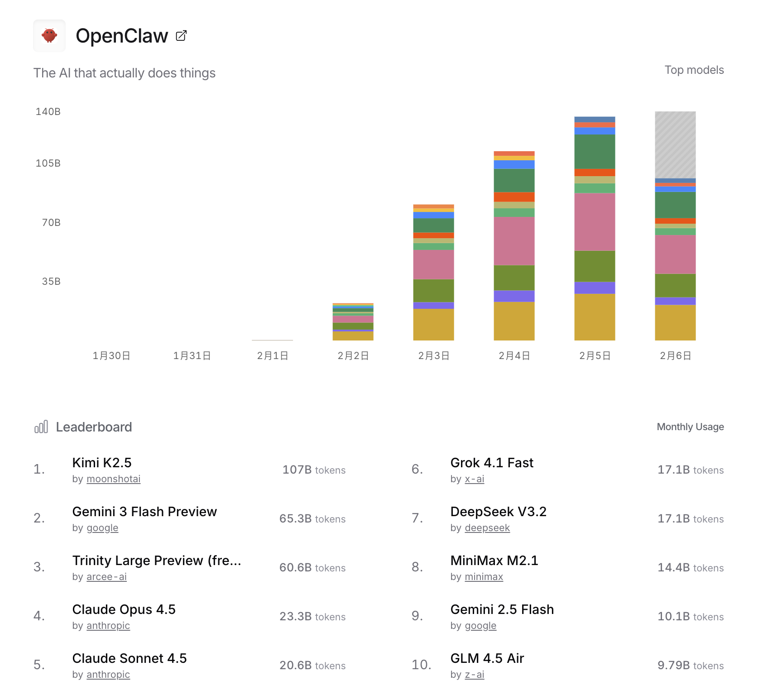This screenshot has height=700, width=758.
Task: Select Kimi K2.5 in the leaderboard
Action: tap(102, 463)
